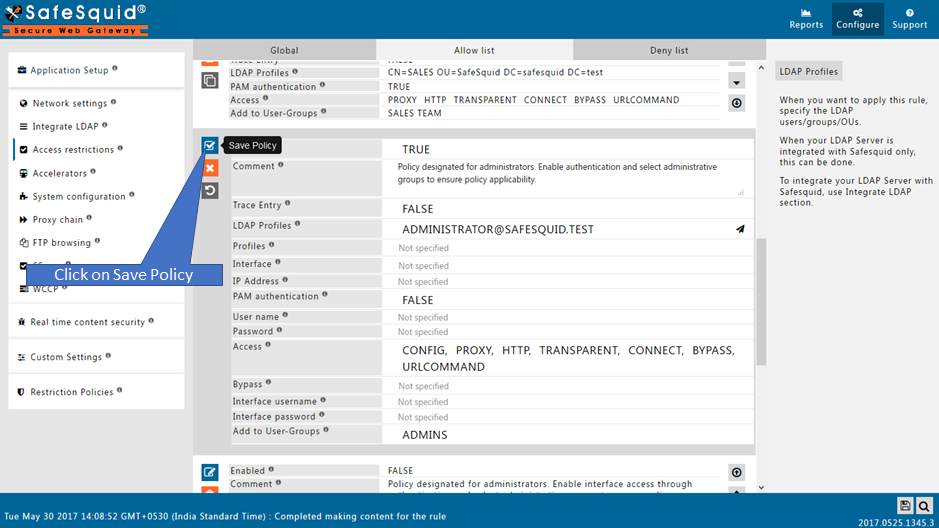Click the User name Not specified field
Screen dimensions: 939x528
point(568,317)
